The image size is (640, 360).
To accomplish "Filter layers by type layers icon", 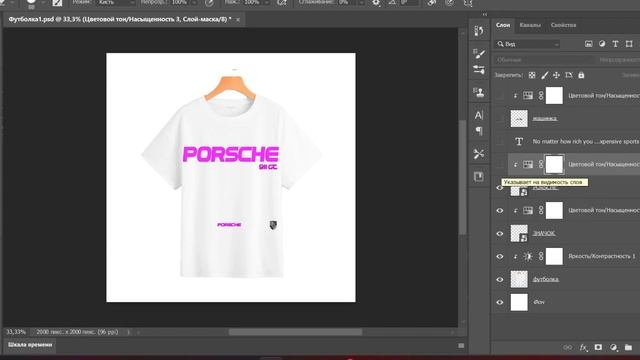I will [x=616, y=44].
